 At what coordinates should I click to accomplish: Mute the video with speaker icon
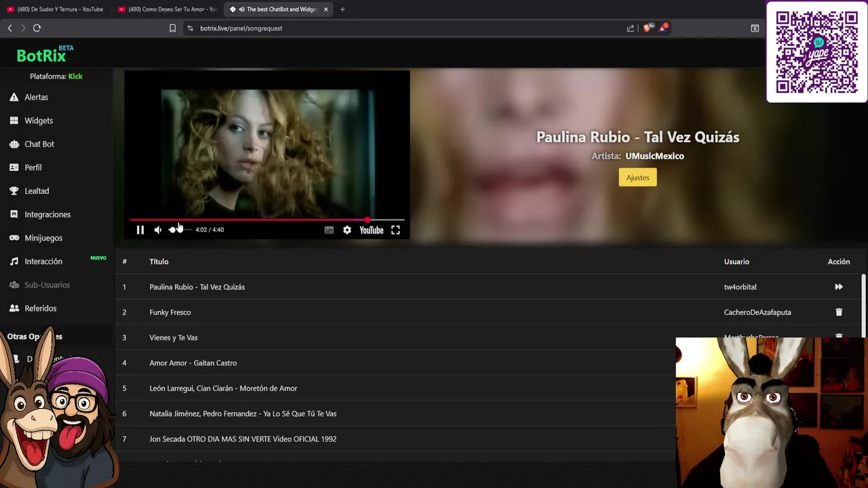click(x=157, y=230)
